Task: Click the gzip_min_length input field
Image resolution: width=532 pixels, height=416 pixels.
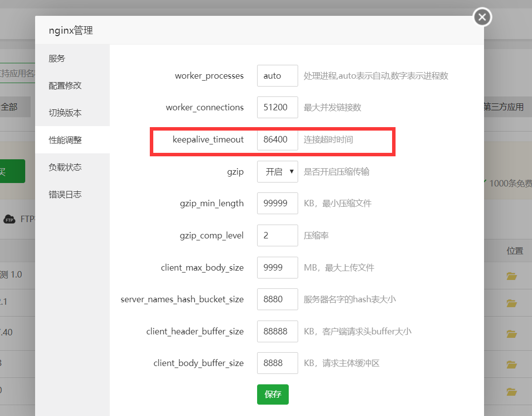Action: 277,203
